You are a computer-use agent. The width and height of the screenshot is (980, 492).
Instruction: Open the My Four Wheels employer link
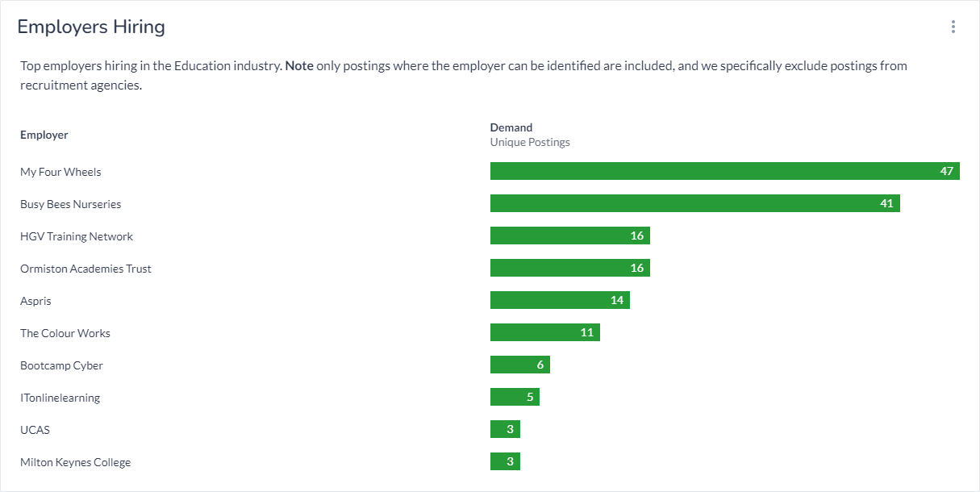click(60, 171)
